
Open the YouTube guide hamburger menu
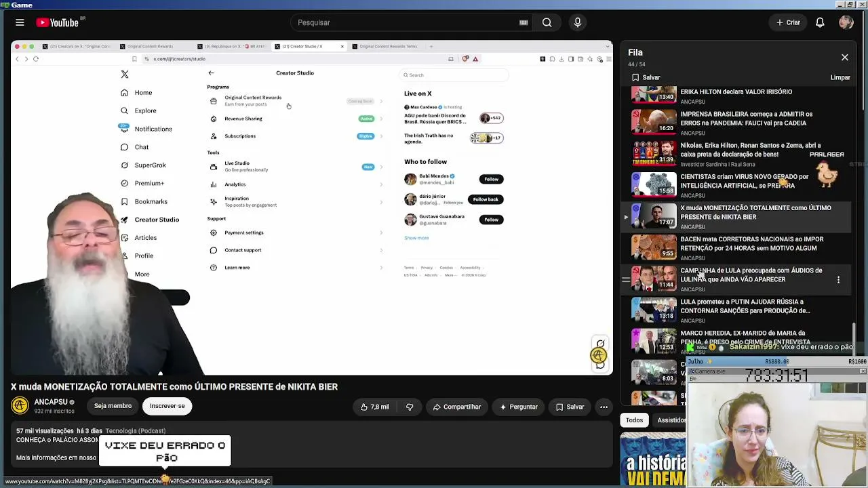(20, 22)
